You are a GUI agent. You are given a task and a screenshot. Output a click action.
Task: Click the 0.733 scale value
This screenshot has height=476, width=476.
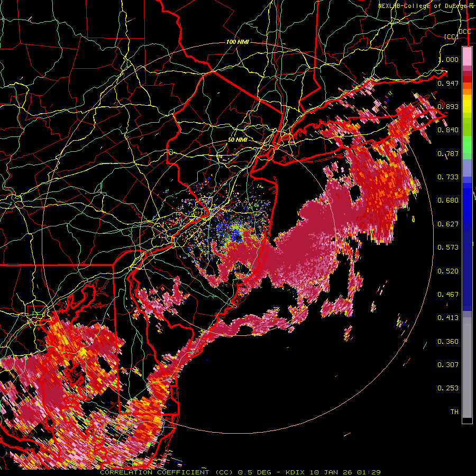point(448,177)
